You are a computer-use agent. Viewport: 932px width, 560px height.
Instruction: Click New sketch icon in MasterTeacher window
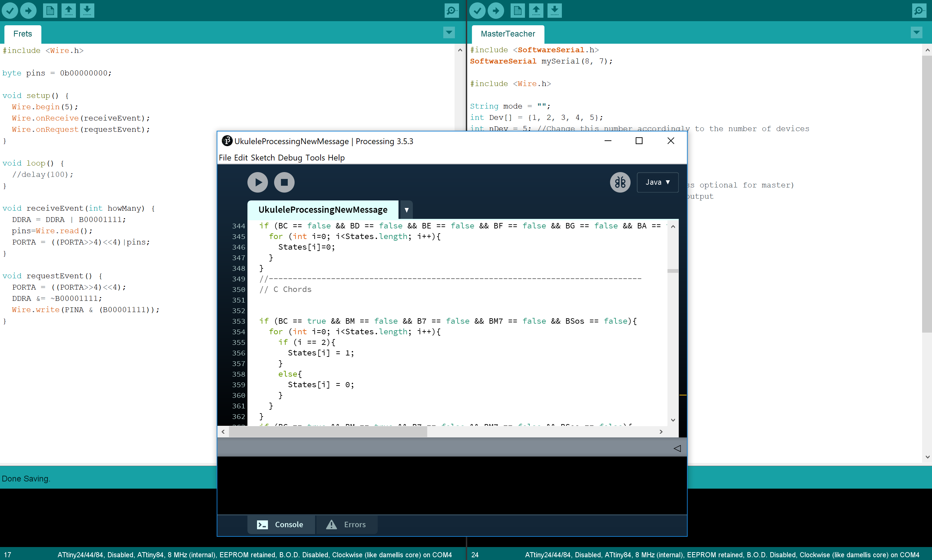click(x=517, y=11)
